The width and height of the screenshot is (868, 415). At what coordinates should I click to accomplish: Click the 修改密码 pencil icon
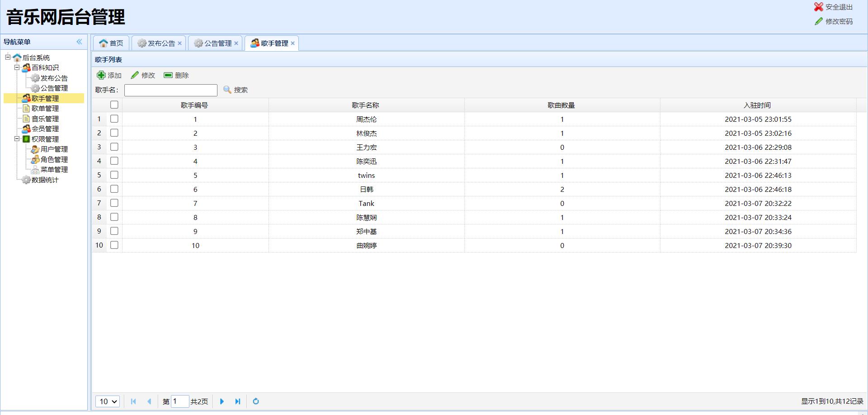pyautogui.click(x=818, y=21)
